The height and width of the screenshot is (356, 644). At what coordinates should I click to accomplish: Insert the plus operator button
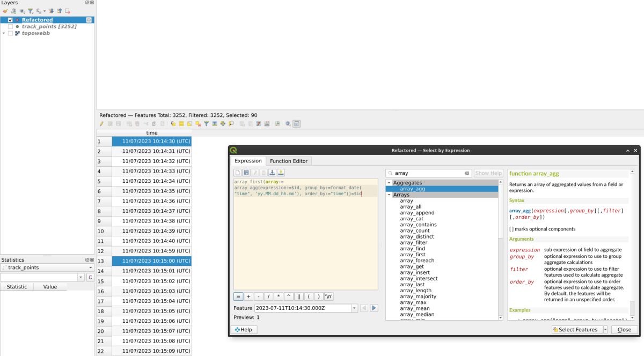pyautogui.click(x=248, y=296)
